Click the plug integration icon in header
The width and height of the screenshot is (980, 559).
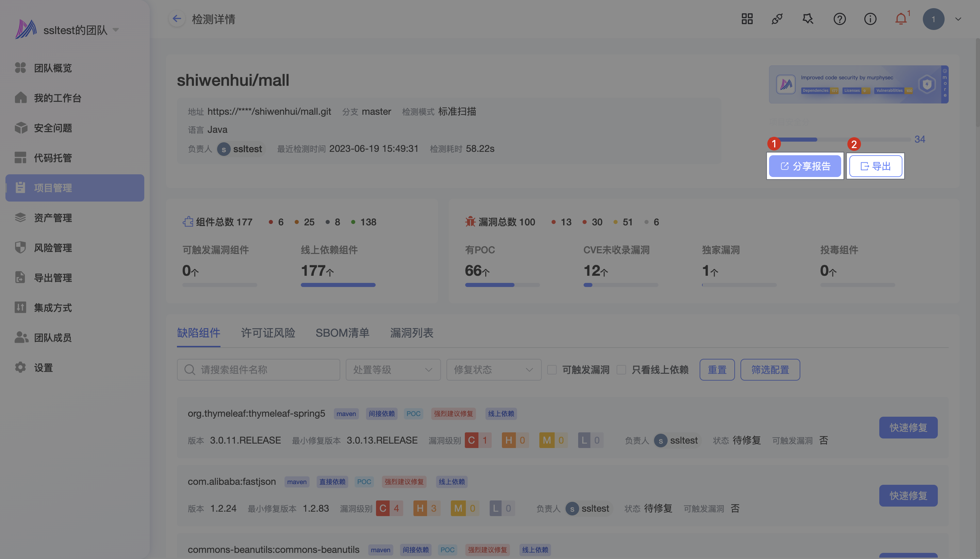777,19
